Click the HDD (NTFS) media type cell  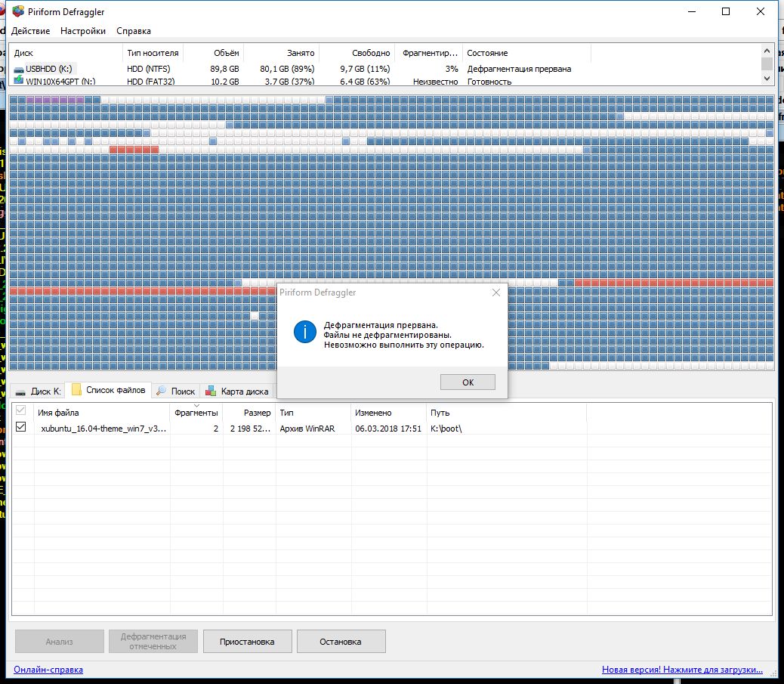pyautogui.click(x=149, y=69)
